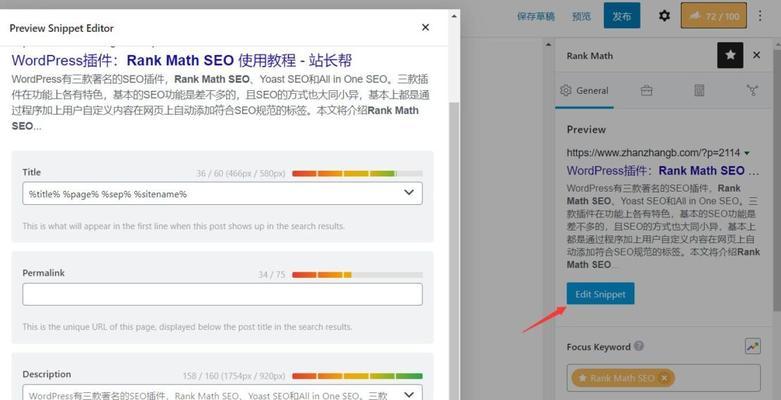781x400 pixels.
Task: Click the Description length progress bar
Action: pyautogui.click(x=357, y=376)
